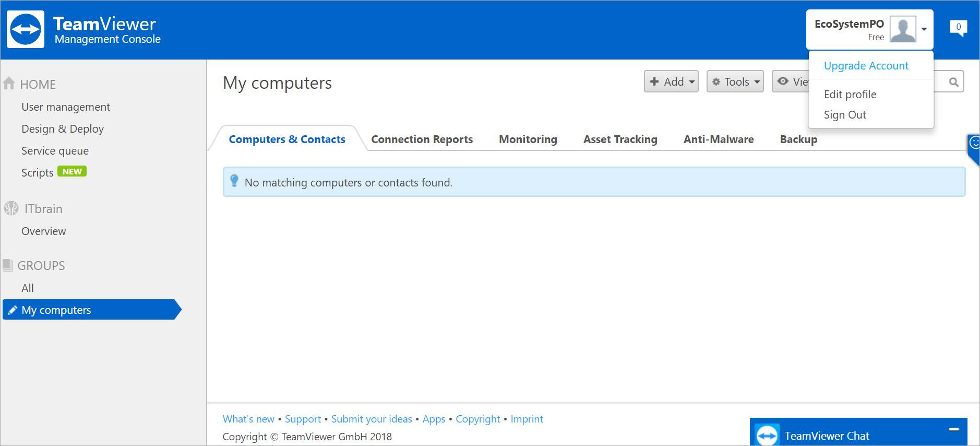Click the TeamViewer Chat logo icon
The image size is (980, 446).
767,435
